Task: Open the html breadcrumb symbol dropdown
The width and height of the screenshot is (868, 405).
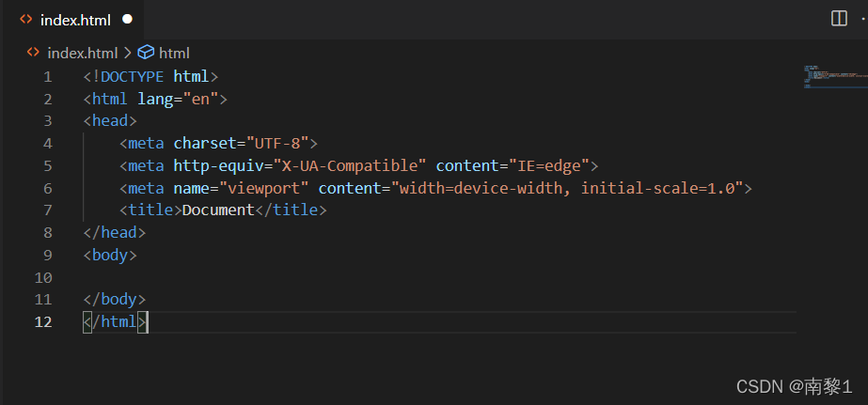Action: click(174, 54)
